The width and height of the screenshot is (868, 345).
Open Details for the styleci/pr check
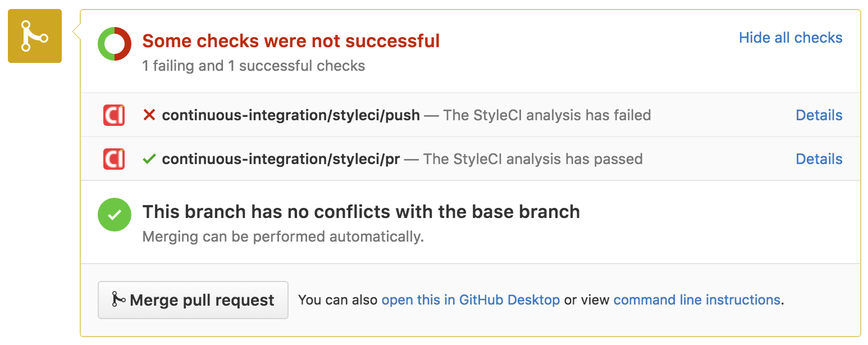819,159
